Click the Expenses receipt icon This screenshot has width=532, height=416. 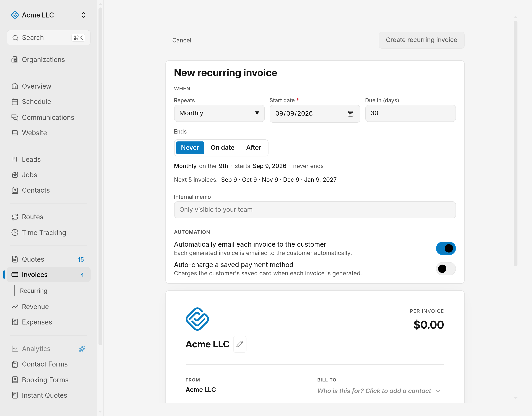coord(15,322)
